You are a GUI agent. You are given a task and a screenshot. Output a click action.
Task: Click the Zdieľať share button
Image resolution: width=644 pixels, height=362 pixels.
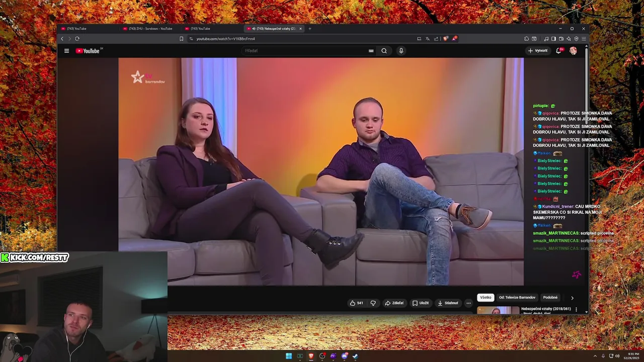point(394,303)
